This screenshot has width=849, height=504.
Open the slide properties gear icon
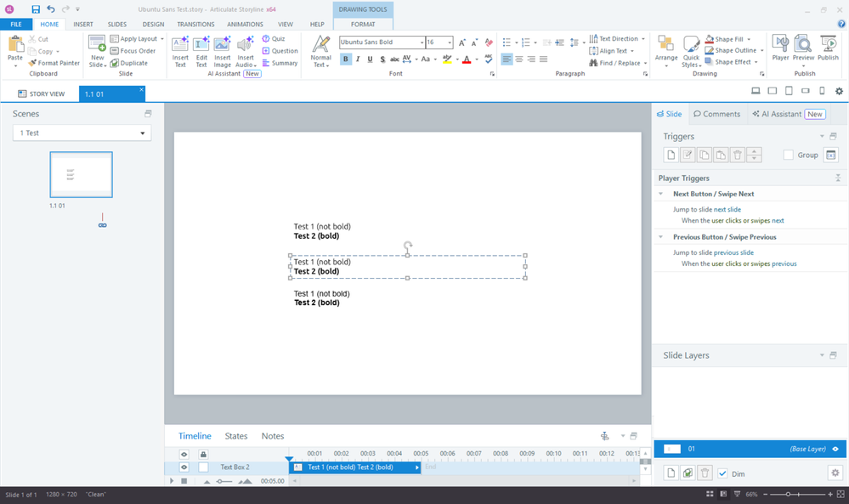(x=840, y=91)
